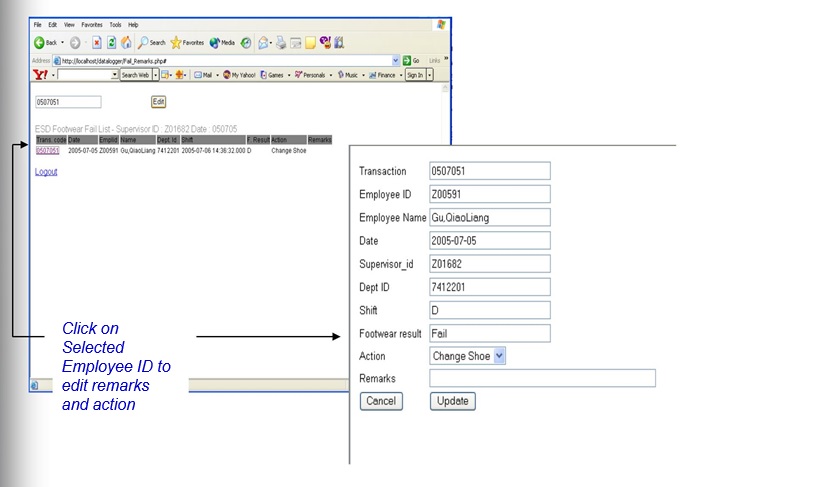
Task: Click the Update button
Action: click(x=453, y=401)
